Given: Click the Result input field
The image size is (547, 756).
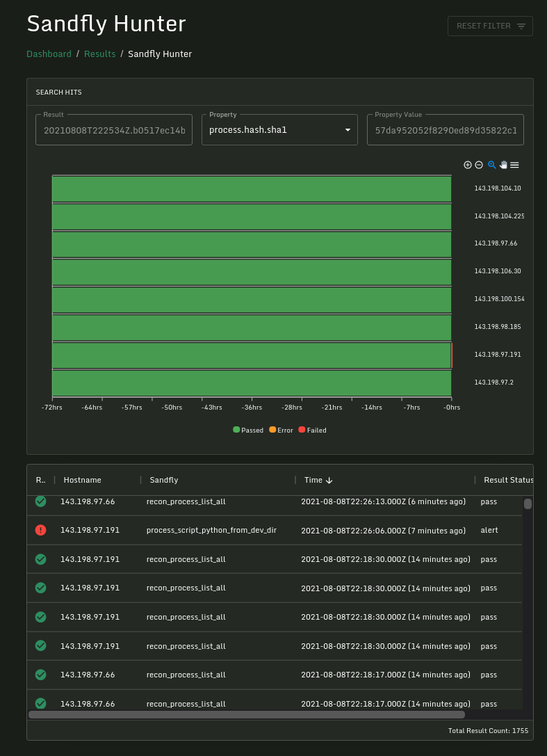Looking at the screenshot, I should coord(114,129).
